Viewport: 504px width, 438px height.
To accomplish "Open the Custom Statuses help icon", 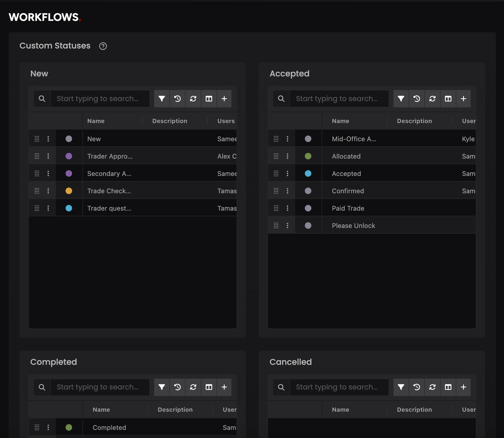I will coord(103,46).
